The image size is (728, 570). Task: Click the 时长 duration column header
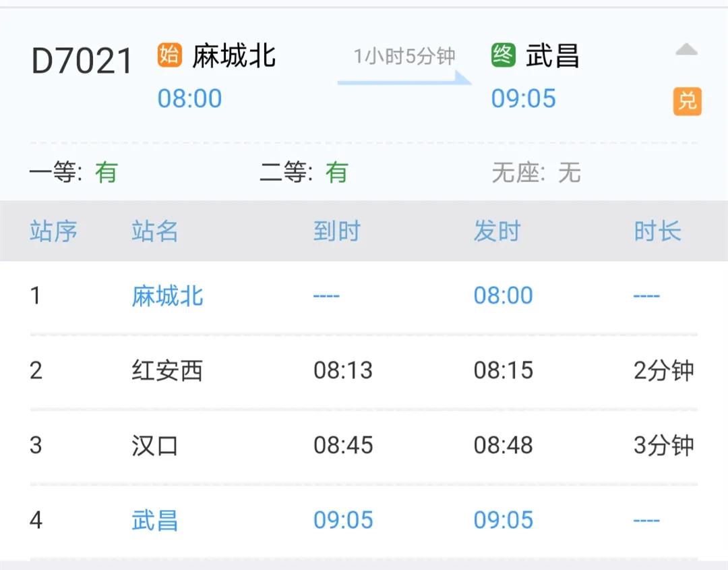coord(657,231)
